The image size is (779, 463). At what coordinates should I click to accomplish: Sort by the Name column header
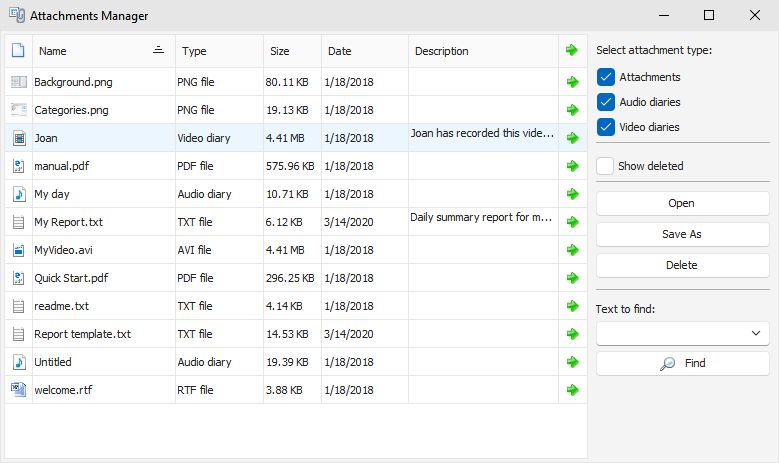pyautogui.click(x=103, y=51)
